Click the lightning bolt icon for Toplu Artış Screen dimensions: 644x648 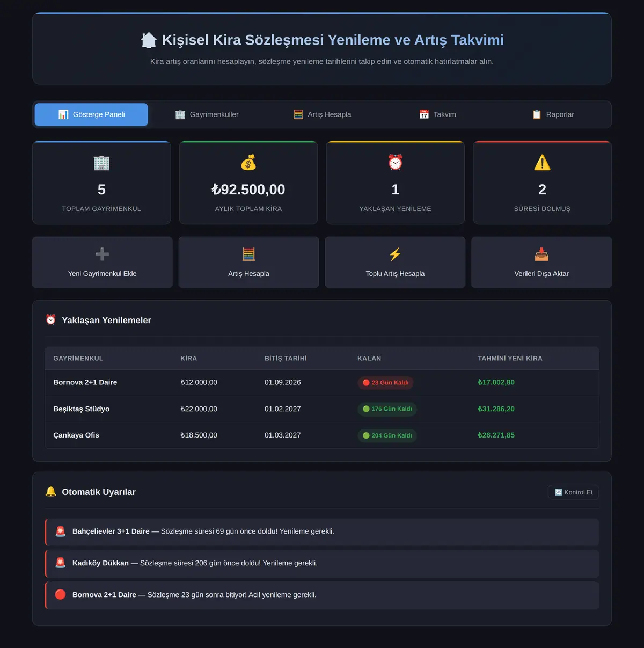(396, 254)
